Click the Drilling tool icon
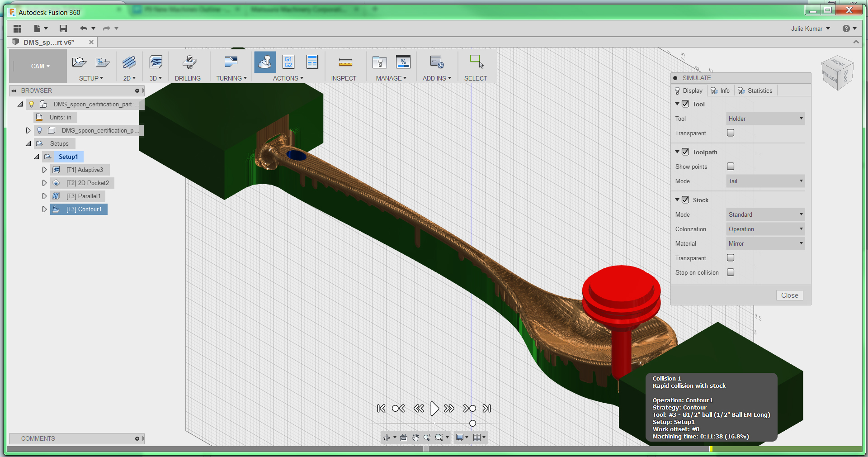Viewport: 868px width, 457px height. (x=189, y=62)
